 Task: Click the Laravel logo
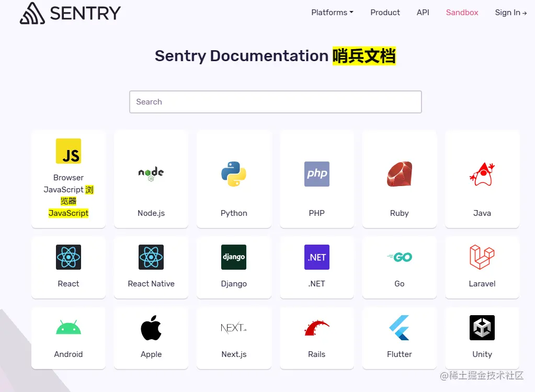[x=482, y=257]
